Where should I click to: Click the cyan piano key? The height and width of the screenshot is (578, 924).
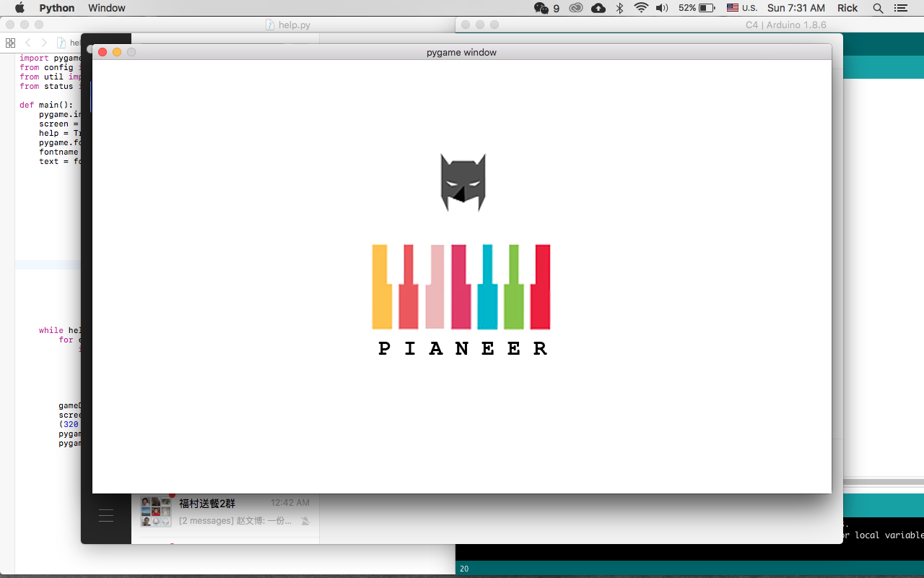pyautogui.click(x=487, y=287)
